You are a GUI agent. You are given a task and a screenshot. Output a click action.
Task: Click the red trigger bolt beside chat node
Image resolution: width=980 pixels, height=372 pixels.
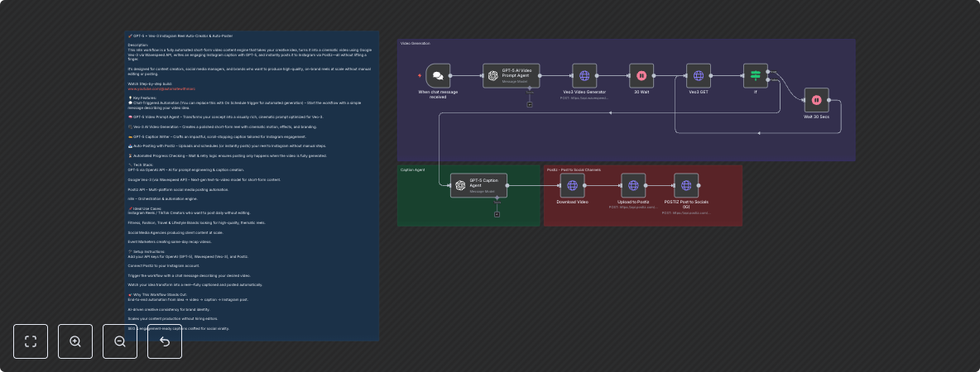tap(420, 75)
